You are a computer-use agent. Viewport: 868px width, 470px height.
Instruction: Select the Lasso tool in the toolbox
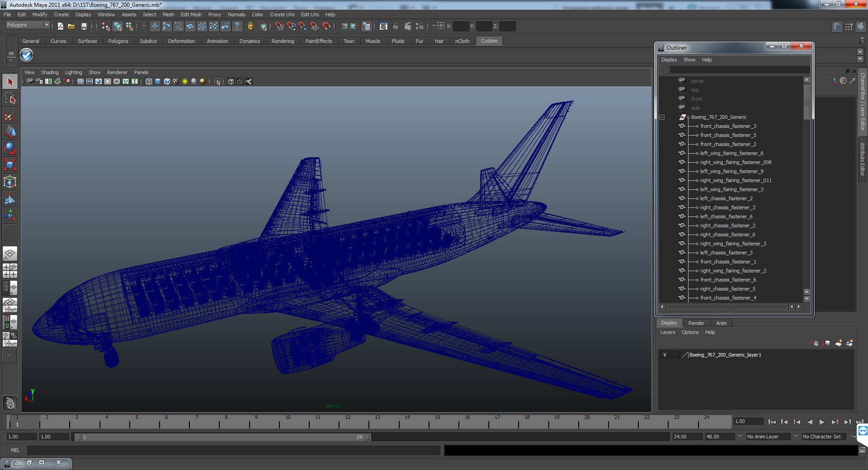pos(10,99)
